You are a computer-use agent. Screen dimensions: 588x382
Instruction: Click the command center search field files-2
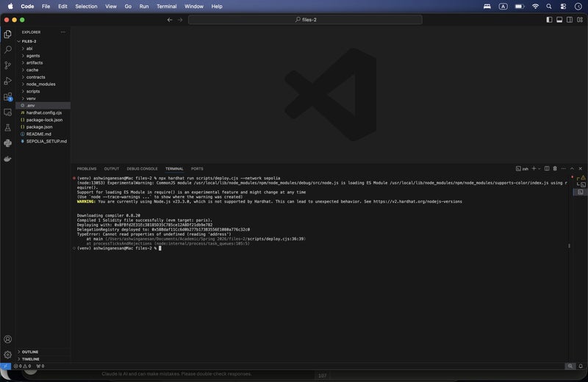tap(305, 20)
